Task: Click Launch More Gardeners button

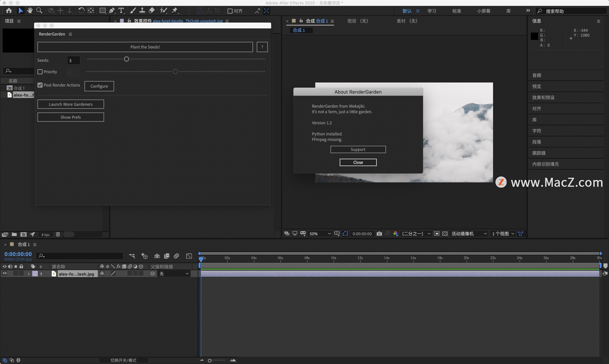Action: click(71, 104)
